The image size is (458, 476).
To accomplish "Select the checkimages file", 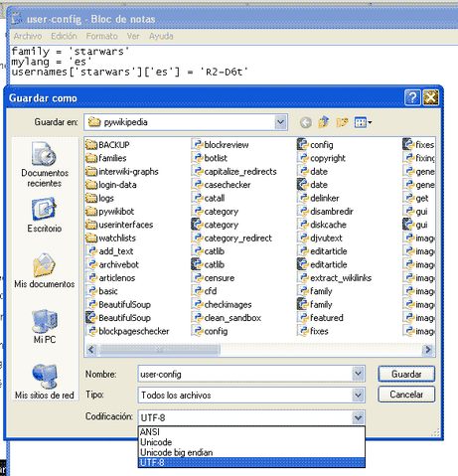I will pos(222,304).
